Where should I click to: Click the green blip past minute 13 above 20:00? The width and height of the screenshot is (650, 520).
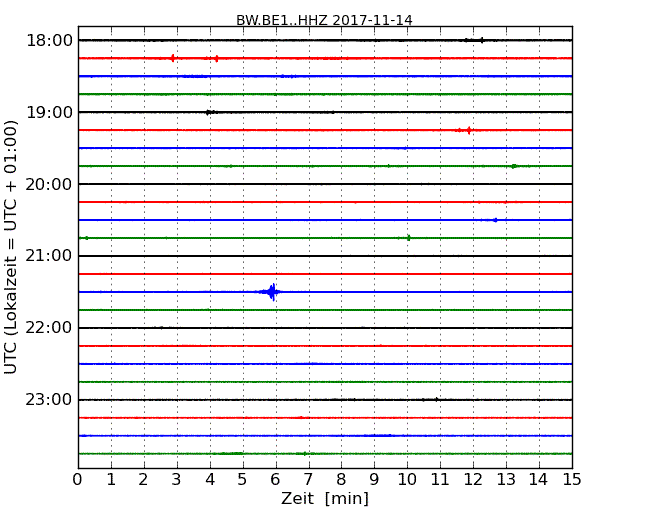coord(514,166)
